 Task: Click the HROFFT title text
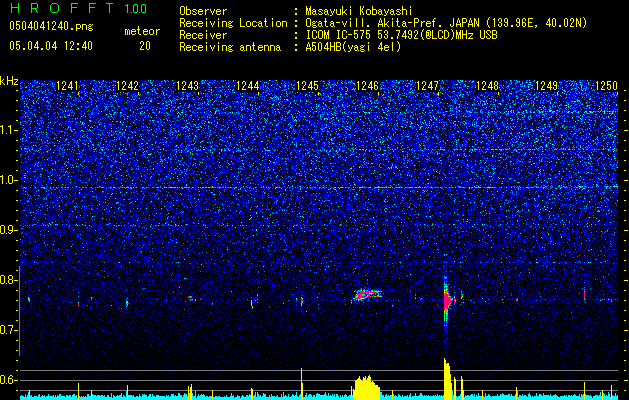click(x=62, y=8)
